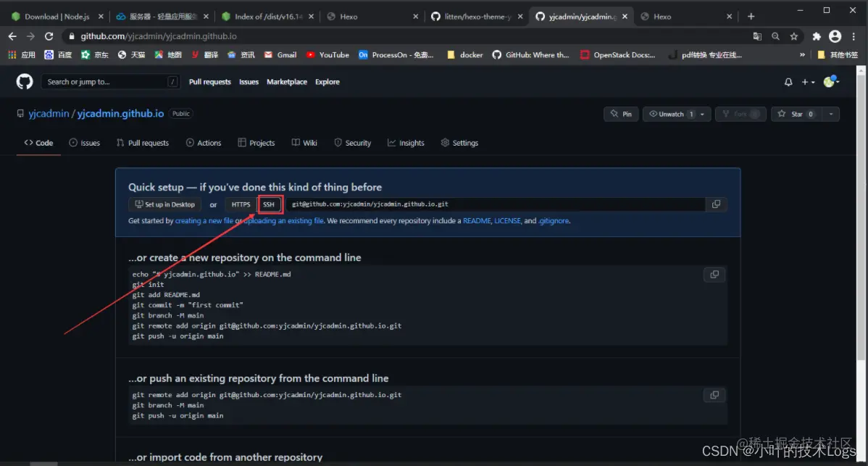The width and height of the screenshot is (868, 466).
Task: Copy the SSH clone URL
Action: pyautogui.click(x=716, y=204)
